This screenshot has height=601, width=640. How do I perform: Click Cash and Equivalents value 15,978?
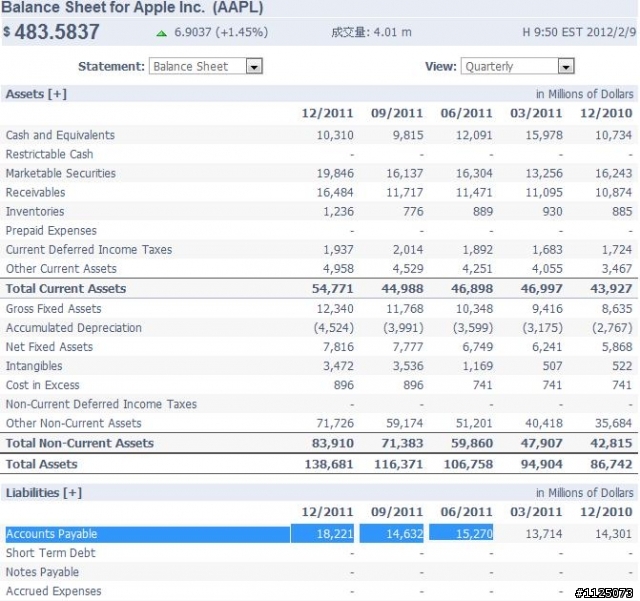tap(544, 135)
